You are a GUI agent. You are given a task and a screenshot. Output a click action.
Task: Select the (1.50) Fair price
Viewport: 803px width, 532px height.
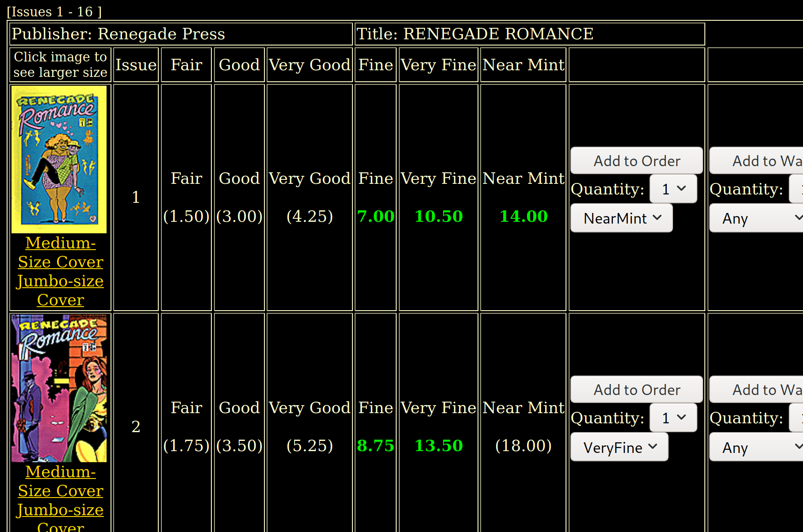coord(186,216)
